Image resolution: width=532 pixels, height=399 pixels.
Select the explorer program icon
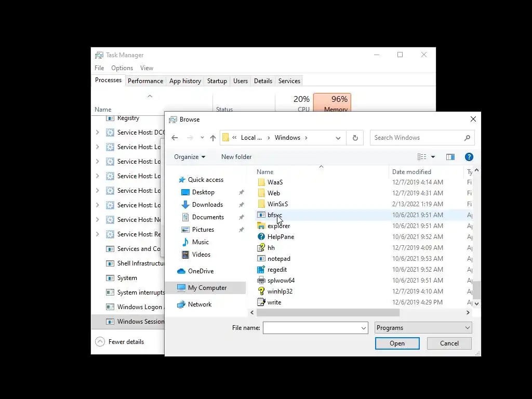(x=261, y=226)
